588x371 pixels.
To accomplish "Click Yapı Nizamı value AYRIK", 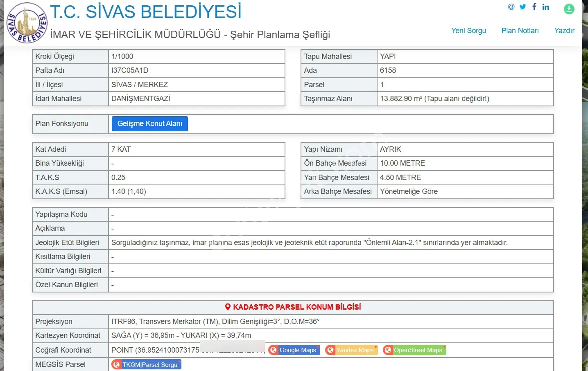I will [391, 149].
